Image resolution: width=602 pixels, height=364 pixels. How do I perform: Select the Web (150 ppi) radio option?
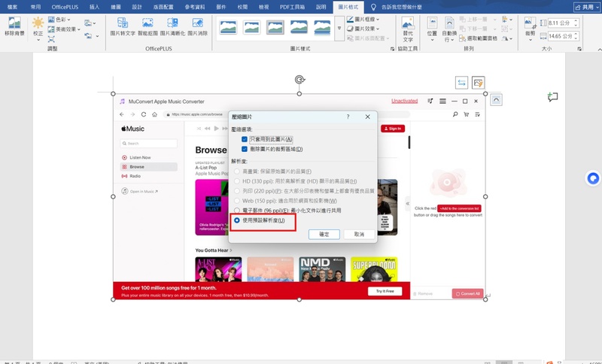237,201
